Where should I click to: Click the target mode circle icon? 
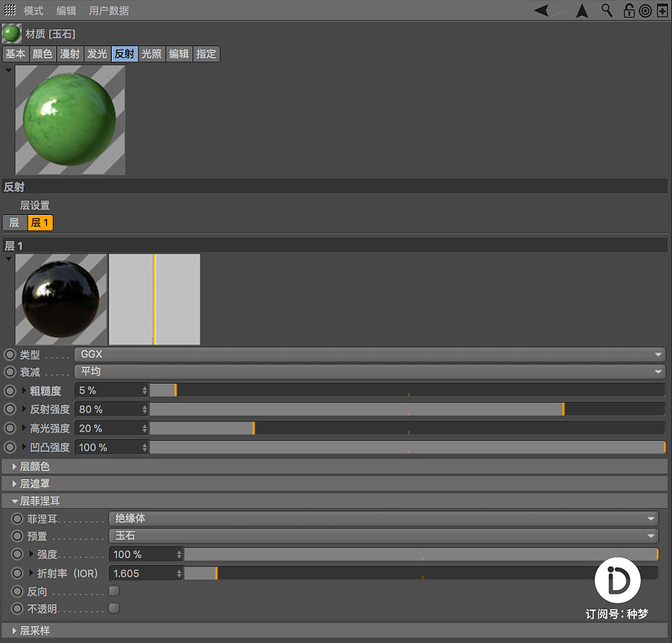pos(645,11)
